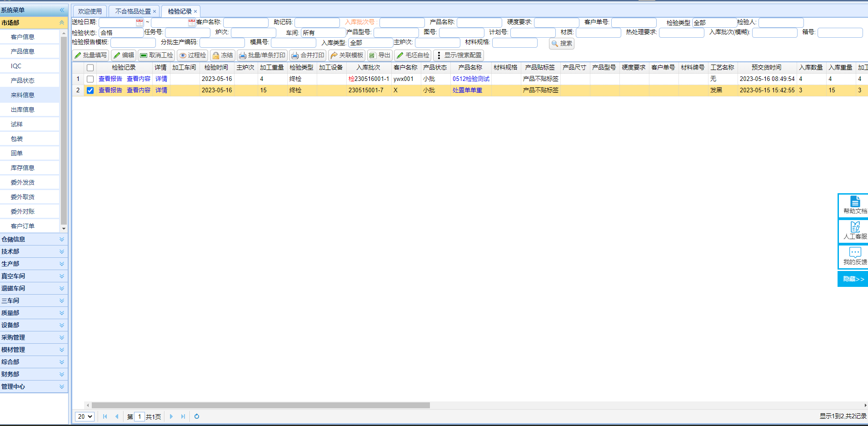Click the 产品名称 search input field
Screen dimensions: 868x426
[479, 22]
